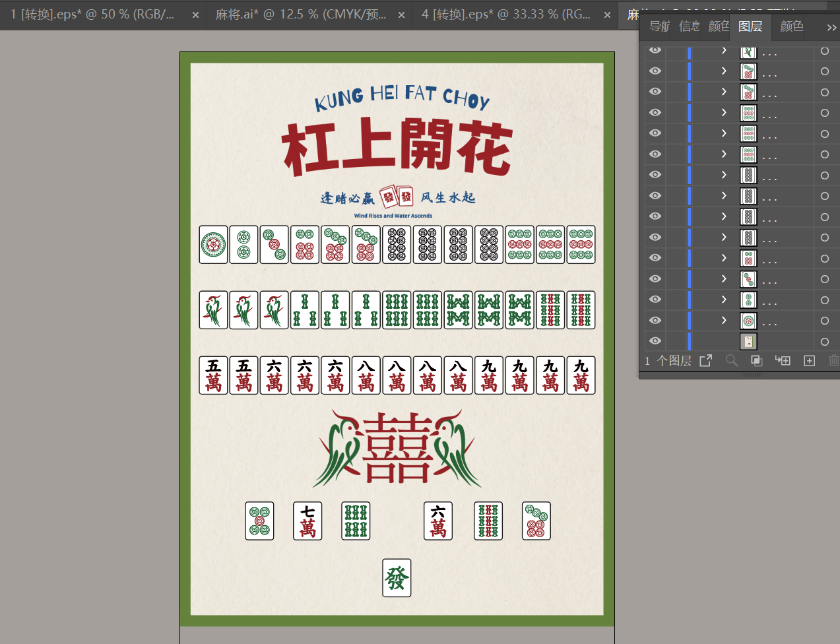Switch to the 麻将.ai document tab
840x644 pixels.
click(300, 15)
